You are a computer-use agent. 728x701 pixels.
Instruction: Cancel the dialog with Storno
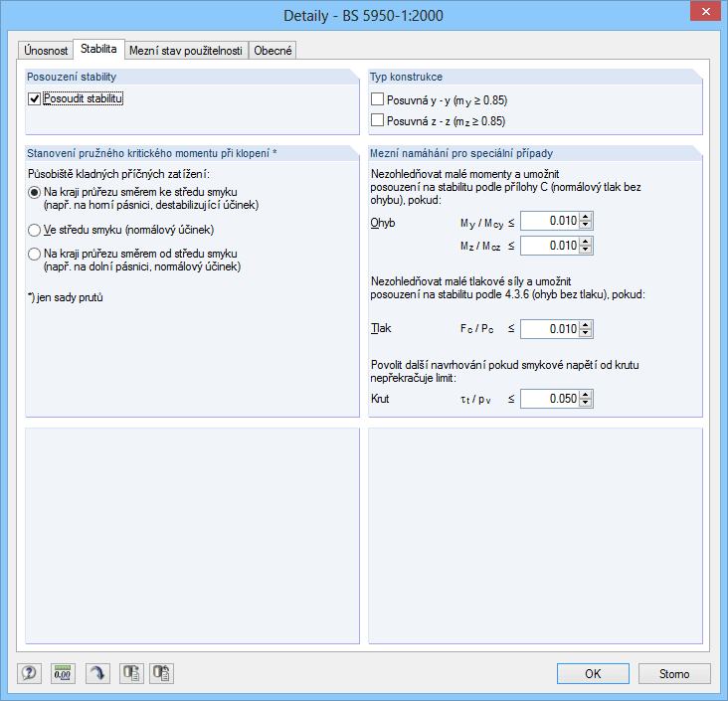pos(674,673)
